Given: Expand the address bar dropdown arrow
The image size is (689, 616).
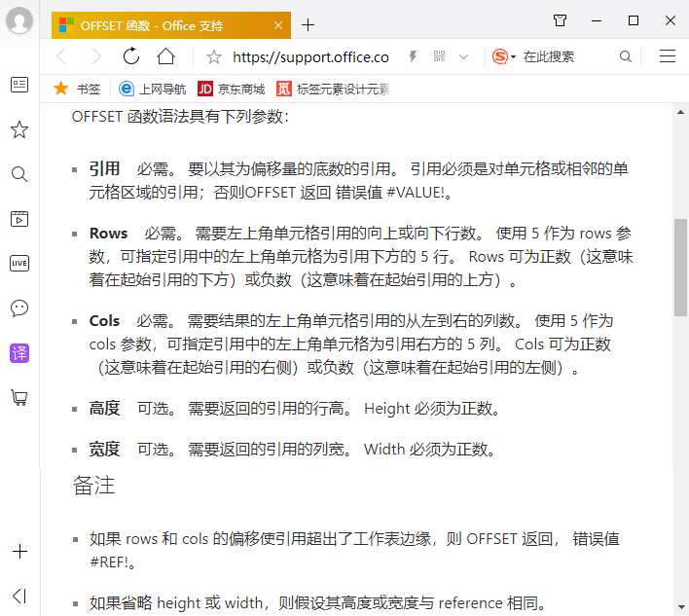Looking at the screenshot, I should pyautogui.click(x=464, y=56).
